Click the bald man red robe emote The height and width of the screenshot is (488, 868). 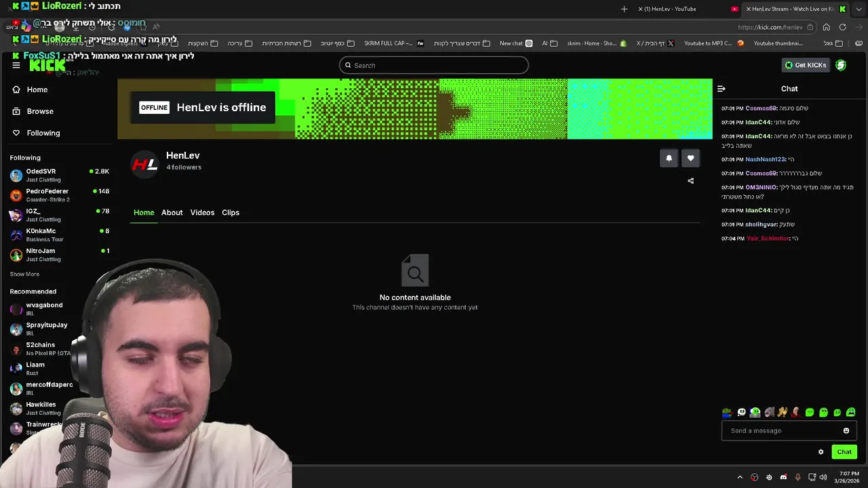point(796,412)
